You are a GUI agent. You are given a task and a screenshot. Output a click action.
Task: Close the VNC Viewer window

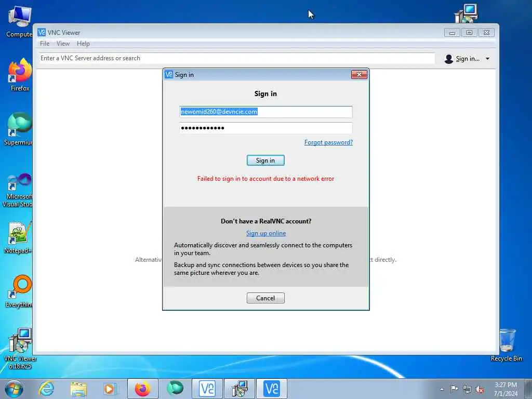coord(486,33)
